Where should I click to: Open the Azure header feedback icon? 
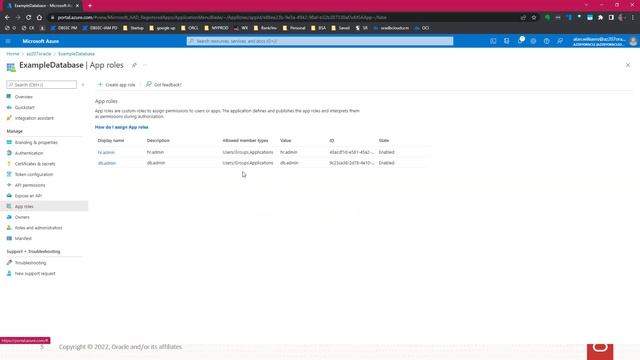point(560,41)
